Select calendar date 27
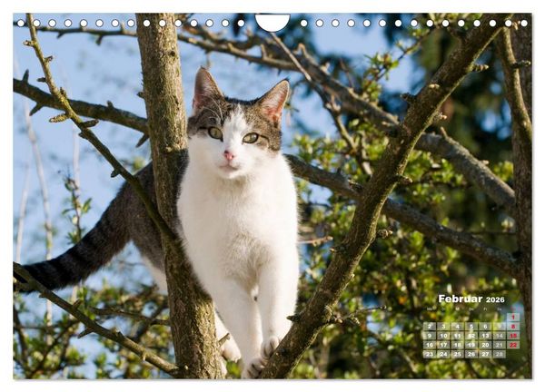Image resolution: width=545 pixels, height=392 pixels. coord(485,354)
